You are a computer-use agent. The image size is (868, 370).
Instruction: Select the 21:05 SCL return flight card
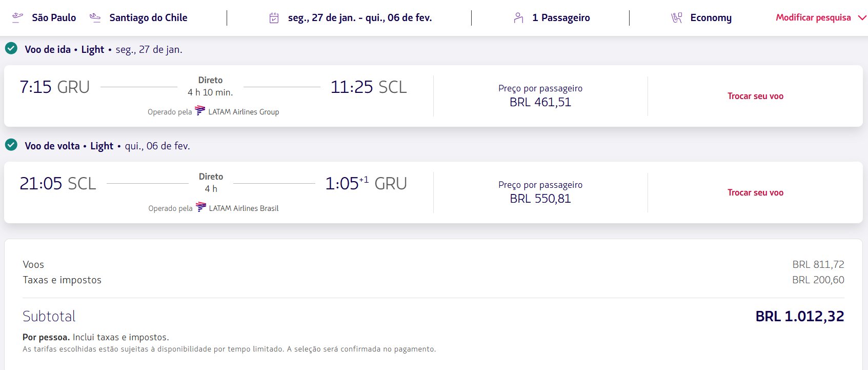(433, 192)
